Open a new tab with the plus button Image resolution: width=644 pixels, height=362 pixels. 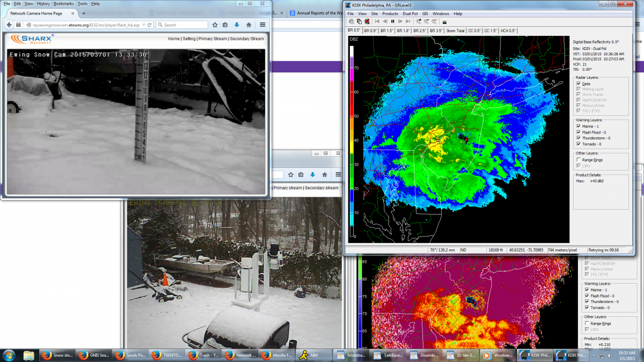tap(84, 13)
